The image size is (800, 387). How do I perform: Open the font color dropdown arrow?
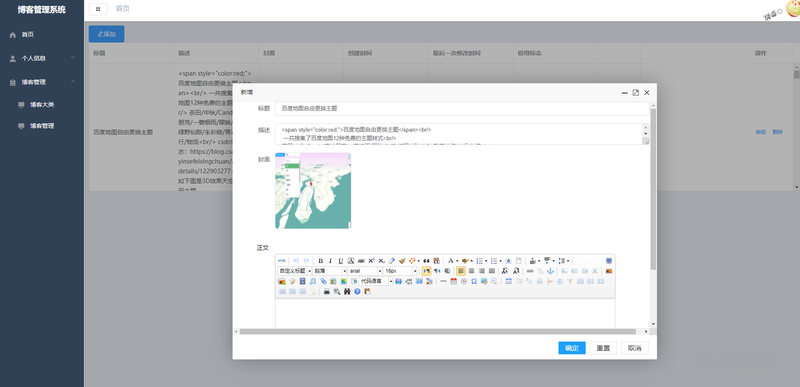(x=457, y=261)
